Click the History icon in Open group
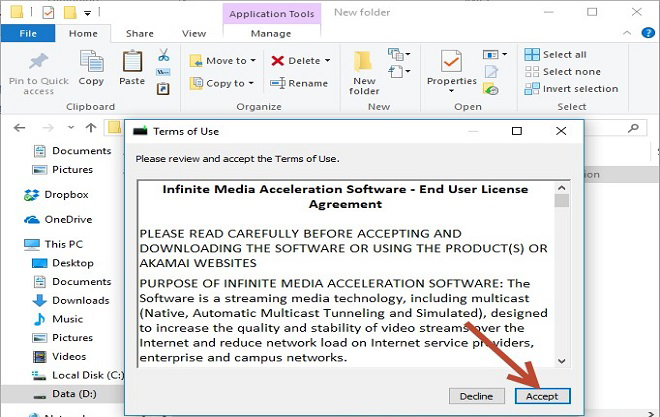Viewport: 660px width, 417px height. tap(491, 89)
